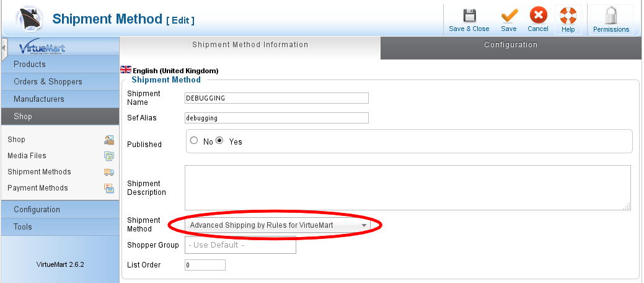Click the Shipment Name input field
The image size is (644, 283).
[276, 98]
